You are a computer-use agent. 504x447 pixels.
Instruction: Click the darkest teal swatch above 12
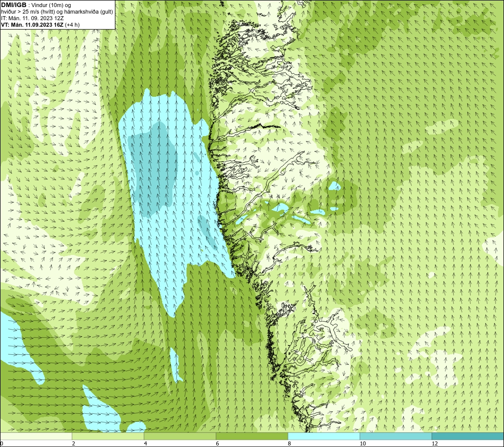[x=468, y=436]
